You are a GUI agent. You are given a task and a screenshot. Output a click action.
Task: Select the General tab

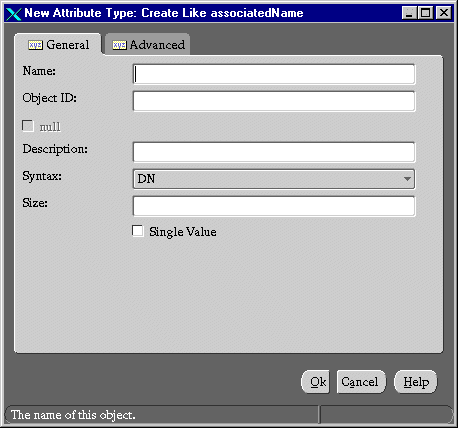click(x=58, y=44)
